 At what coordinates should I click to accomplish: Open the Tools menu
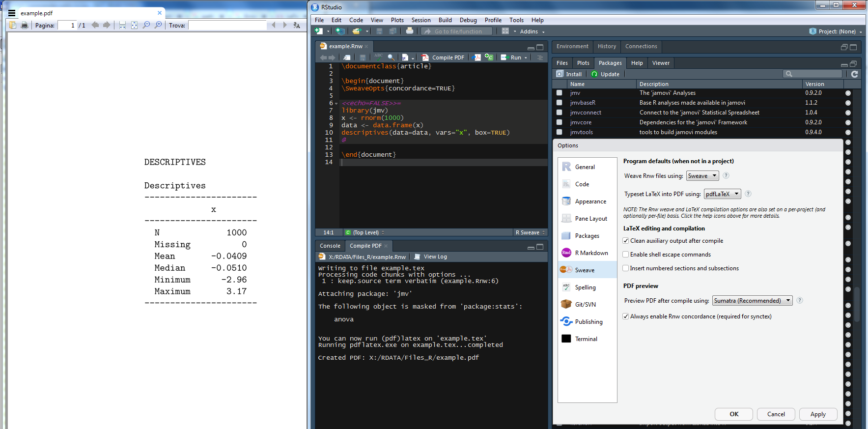click(x=516, y=20)
